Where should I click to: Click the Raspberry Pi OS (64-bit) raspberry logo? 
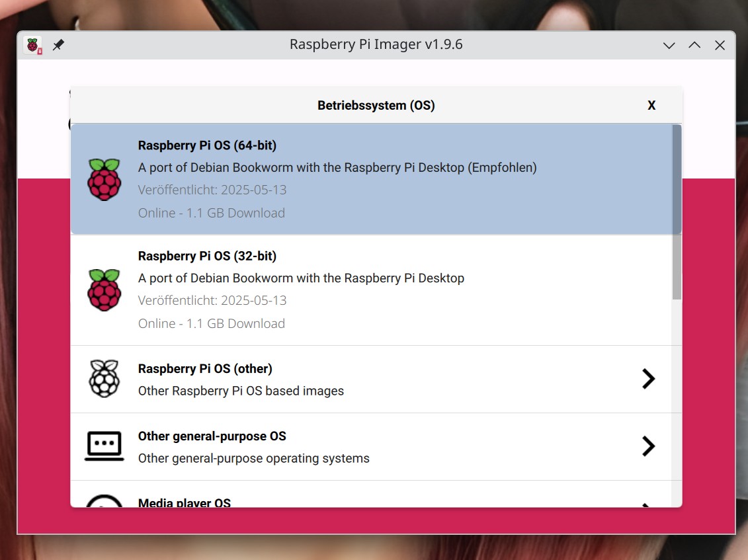[x=104, y=179]
